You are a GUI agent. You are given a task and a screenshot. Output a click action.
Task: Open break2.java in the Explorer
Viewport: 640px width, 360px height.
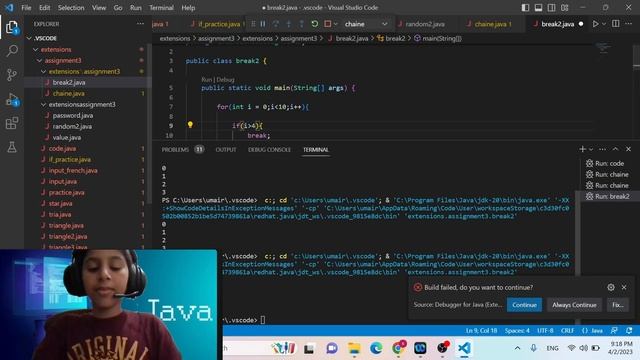(x=69, y=82)
